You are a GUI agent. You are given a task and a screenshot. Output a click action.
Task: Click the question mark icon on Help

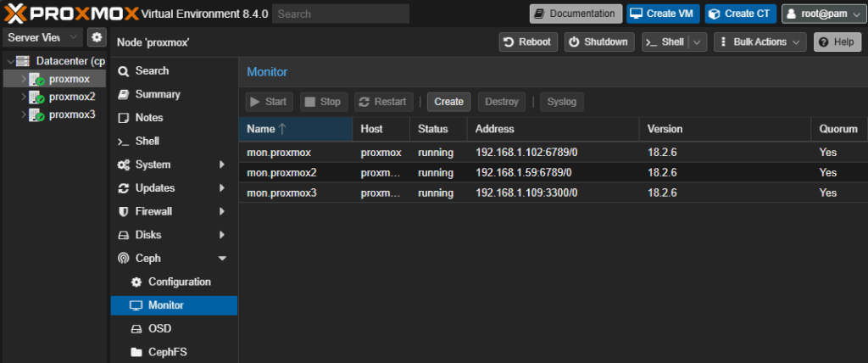(x=824, y=42)
